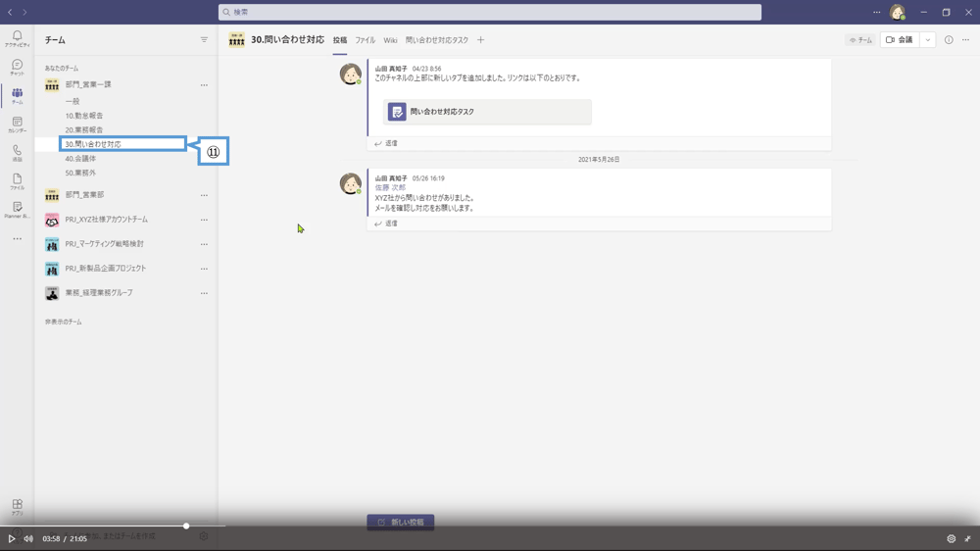Open more options for PRJ_XYZ社様アカウントチーム

pos(204,220)
